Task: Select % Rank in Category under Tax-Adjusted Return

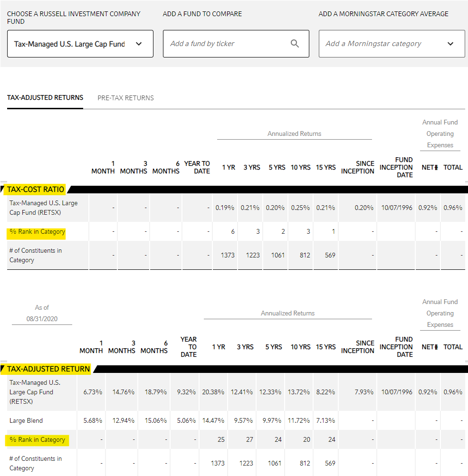Action: [37, 439]
